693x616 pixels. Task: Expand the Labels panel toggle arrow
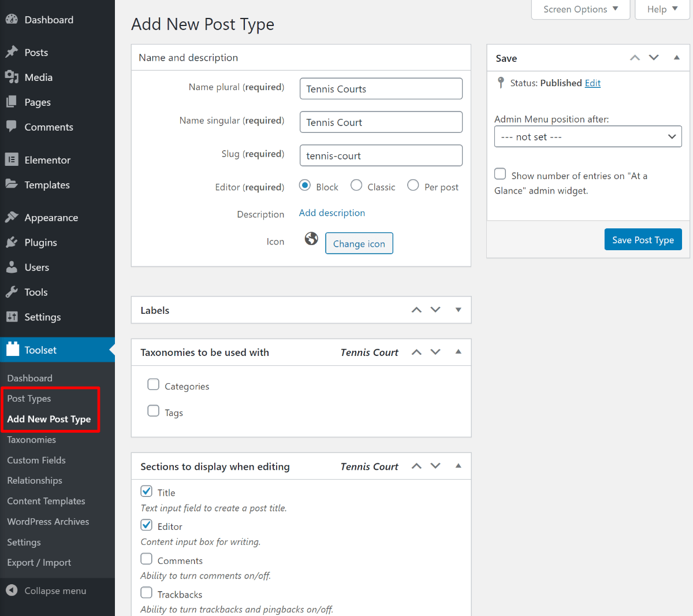458,310
